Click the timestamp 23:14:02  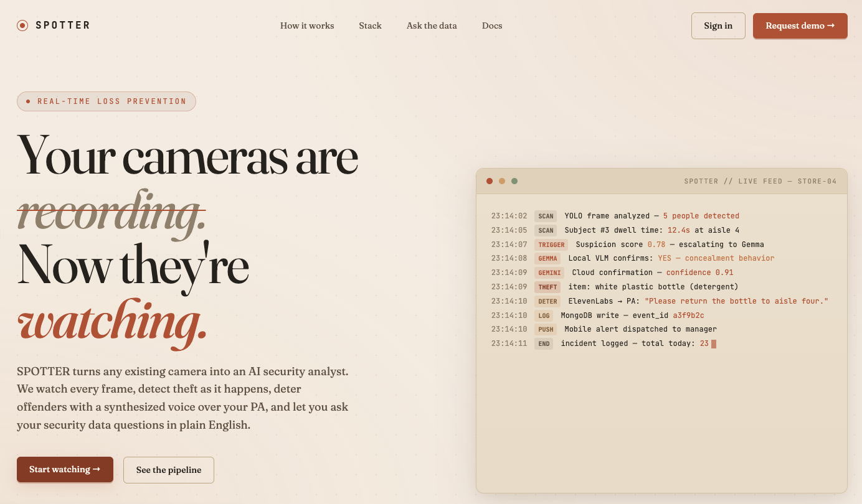pos(509,216)
